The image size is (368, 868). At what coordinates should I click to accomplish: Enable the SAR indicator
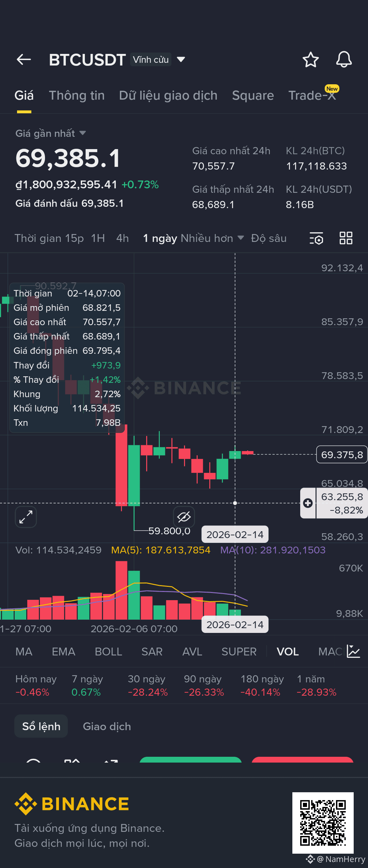coord(152,652)
